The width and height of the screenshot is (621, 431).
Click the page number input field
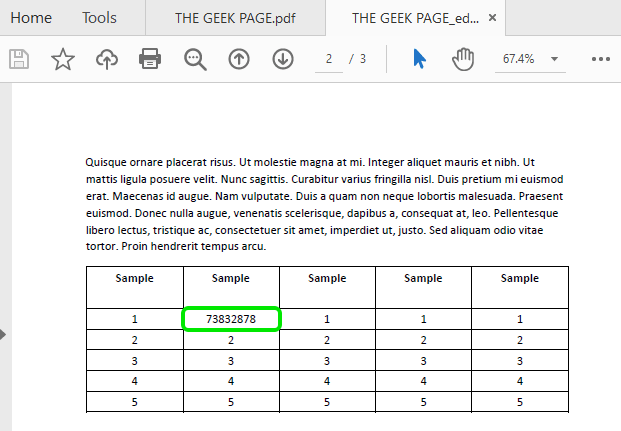click(x=329, y=59)
